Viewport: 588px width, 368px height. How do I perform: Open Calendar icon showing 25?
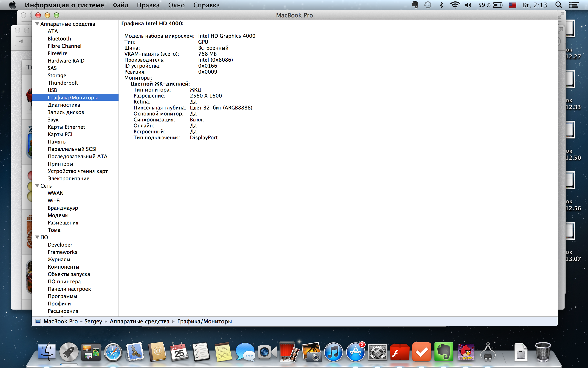coord(179,352)
